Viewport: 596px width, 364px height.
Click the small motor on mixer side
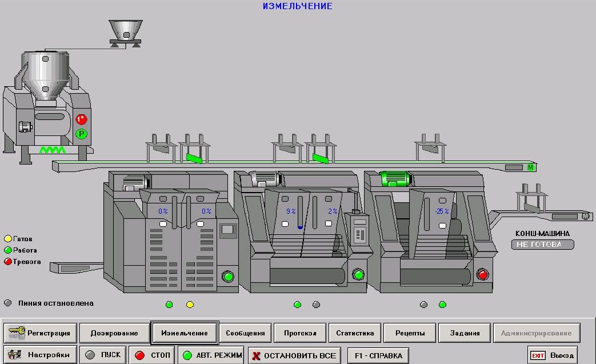pyautogui.click(x=25, y=126)
